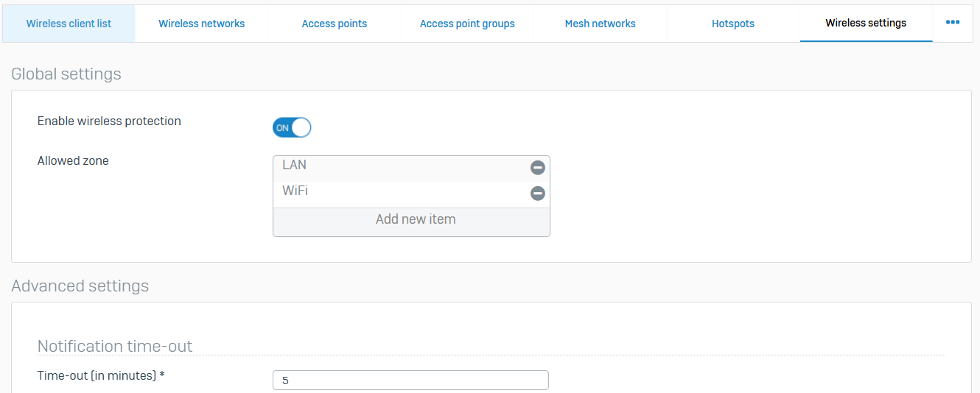The width and height of the screenshot is (980, 393).
Task: Remove the LAN zone from allowed zones
Action: 538,168
